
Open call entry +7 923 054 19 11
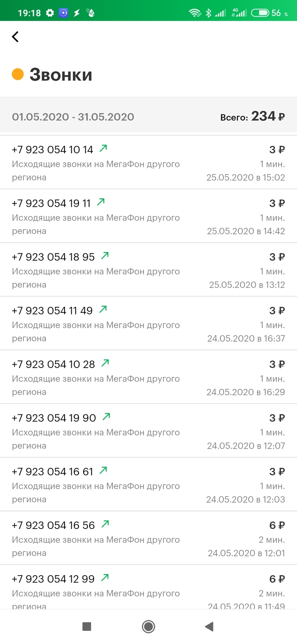[148, 217]
